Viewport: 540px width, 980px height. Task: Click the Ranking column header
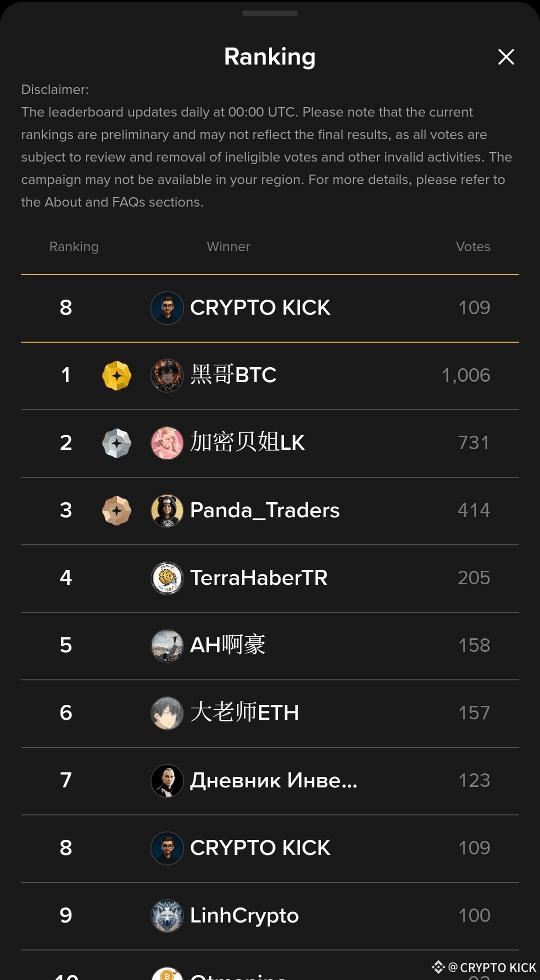pos(73,247)
